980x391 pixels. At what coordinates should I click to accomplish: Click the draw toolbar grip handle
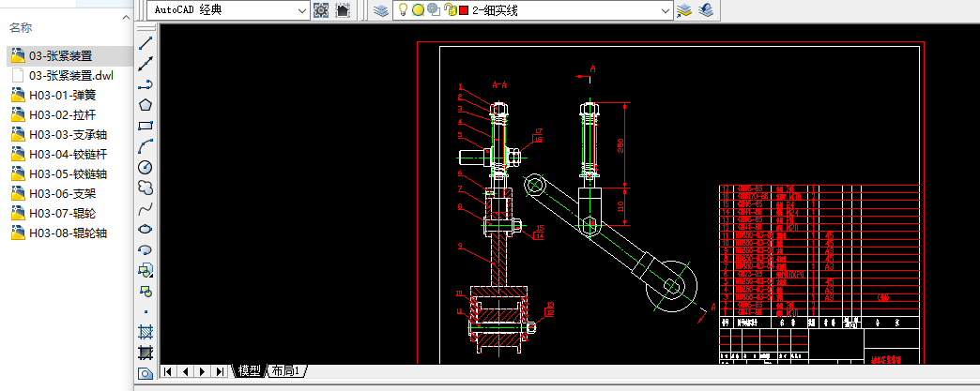coord(145,29)
